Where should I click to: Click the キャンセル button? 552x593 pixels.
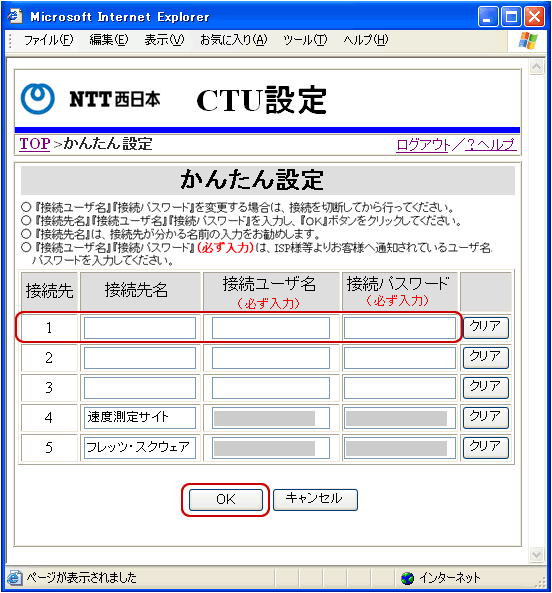pyautogui.click(x=315, y=499)
